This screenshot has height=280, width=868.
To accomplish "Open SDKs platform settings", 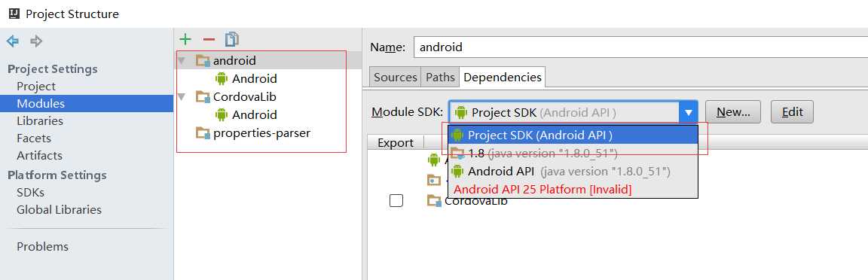I will tap(30, 193).
